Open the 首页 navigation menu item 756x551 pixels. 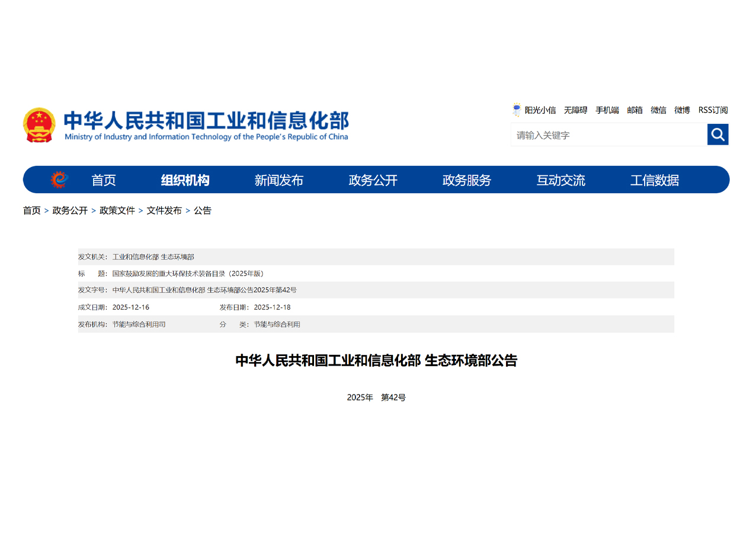point(104,180)
